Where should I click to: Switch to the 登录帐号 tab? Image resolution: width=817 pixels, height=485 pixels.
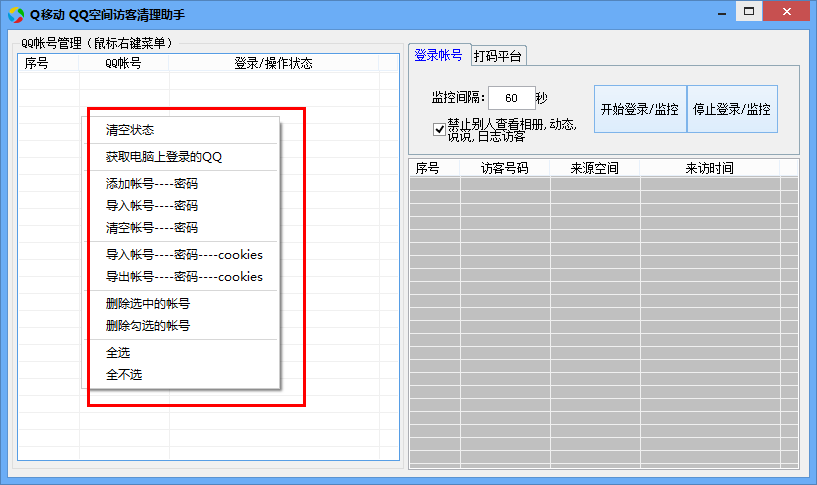pyautogui.click(x=439, y=55)
